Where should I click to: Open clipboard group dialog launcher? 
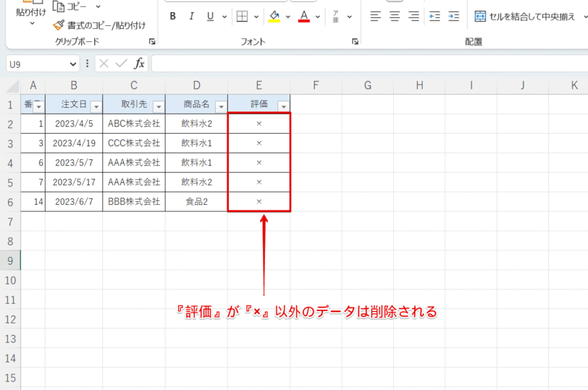[x=152, y=41]
